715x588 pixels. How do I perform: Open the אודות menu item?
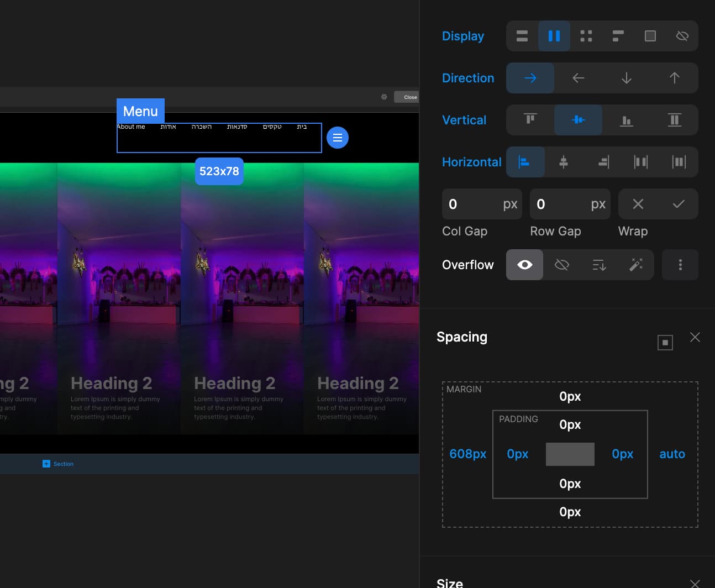pos(168,127)
